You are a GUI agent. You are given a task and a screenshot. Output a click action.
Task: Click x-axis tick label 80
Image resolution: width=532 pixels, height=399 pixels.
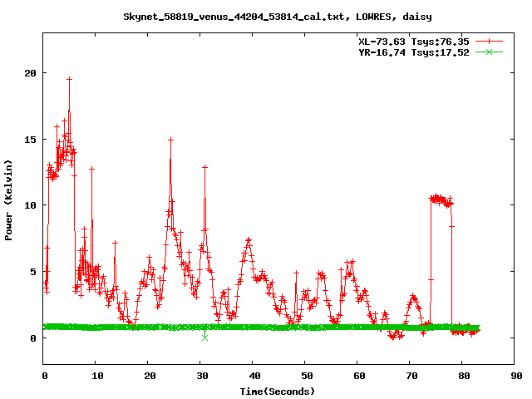464,376
